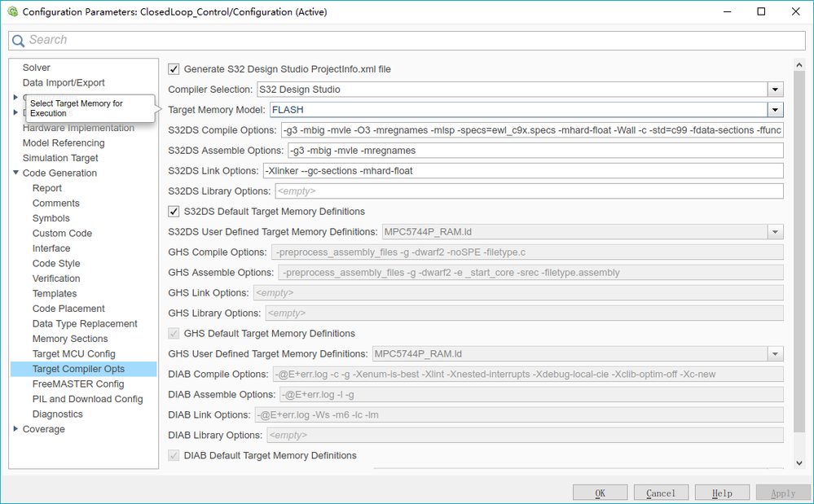Open Model Referencing pane
The image size is (814, 504).
click(64, 142)
